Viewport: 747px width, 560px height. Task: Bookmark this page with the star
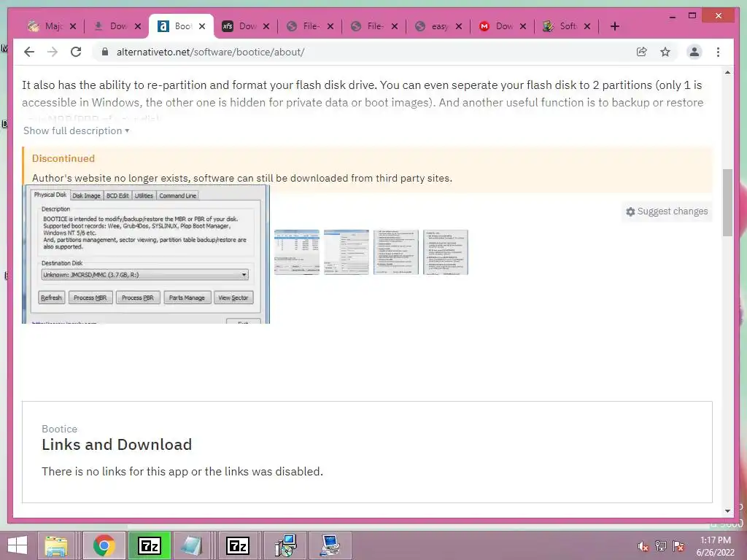tap(665, 52)
